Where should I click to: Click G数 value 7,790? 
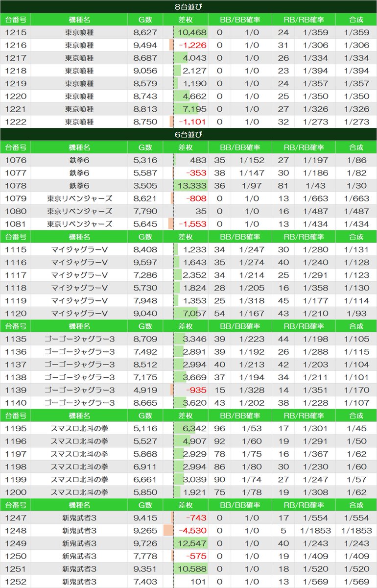coord(145,211)
